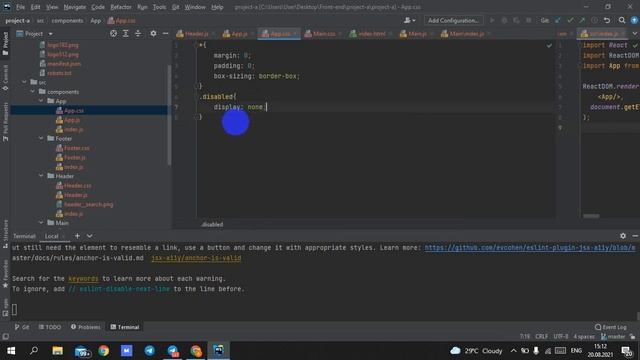Open the Navigate menu
640x360 pixels.
click(x=75, y=7)
